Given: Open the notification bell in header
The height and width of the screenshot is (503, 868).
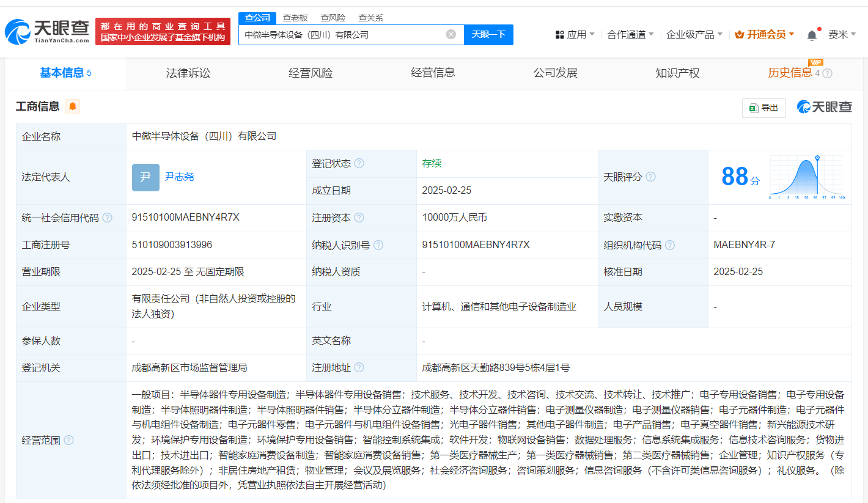Looking at the screenshot, I should tap(812, 35).
